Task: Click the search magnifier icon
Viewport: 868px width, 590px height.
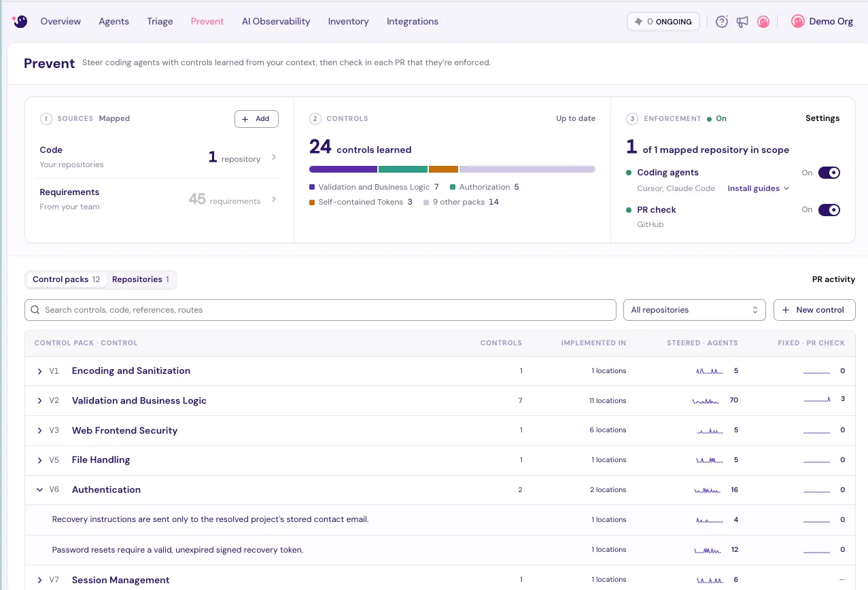Action: point(35,310)
